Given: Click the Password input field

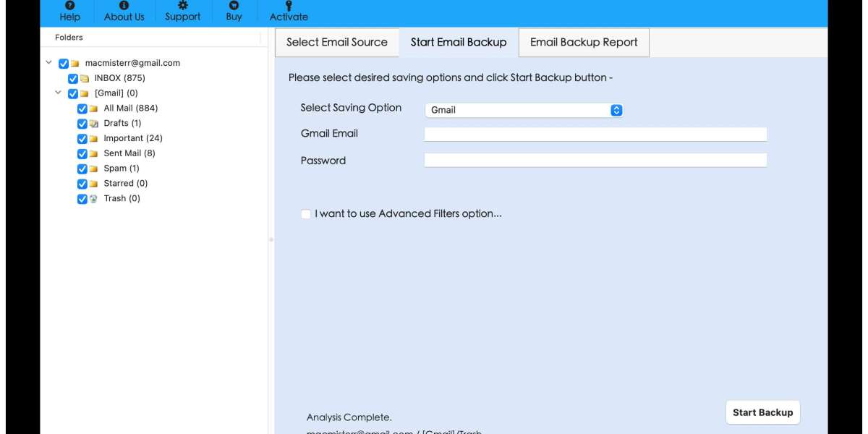Looking at the screenshot, I should pos(595,161).
